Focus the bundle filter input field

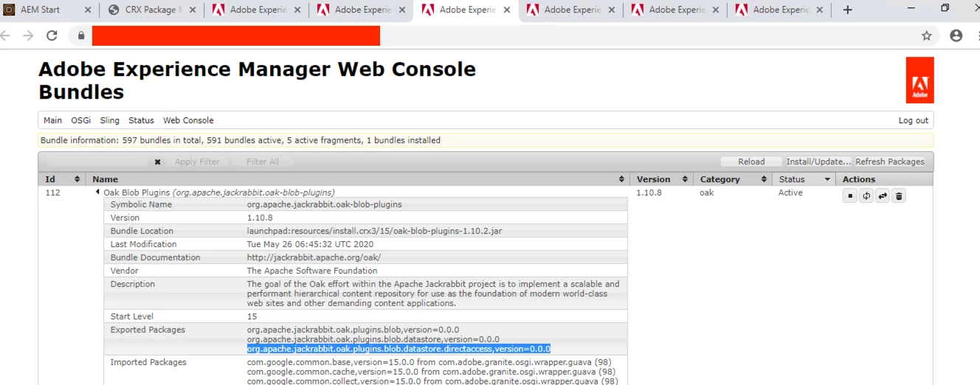point(98,162)
